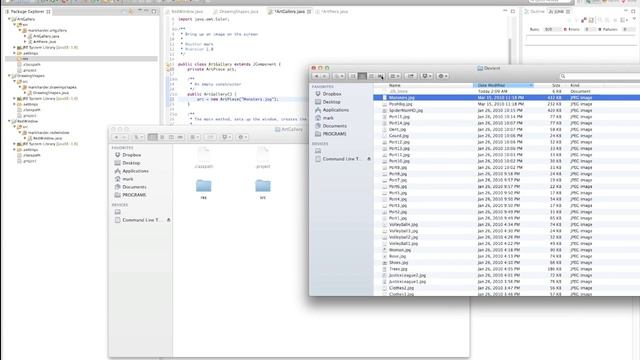Switch front Finder window to column view
This screenshot has height=360, width=640.
click(371, 76)
